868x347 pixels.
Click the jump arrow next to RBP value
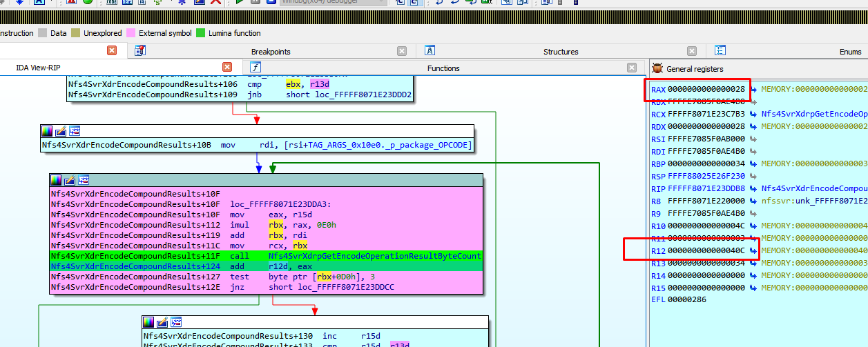pos(754,163)
